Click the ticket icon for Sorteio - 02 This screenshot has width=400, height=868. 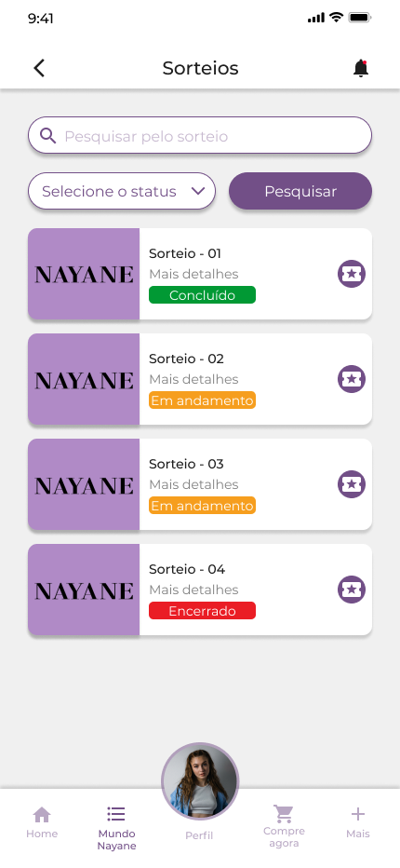coord(352,379)
